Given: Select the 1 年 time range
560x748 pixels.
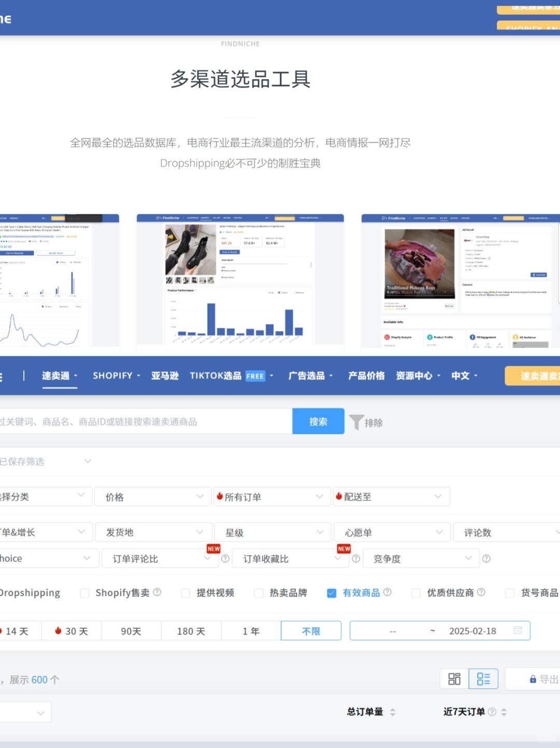Looking at the screenshot, I should tap(251, 631).
